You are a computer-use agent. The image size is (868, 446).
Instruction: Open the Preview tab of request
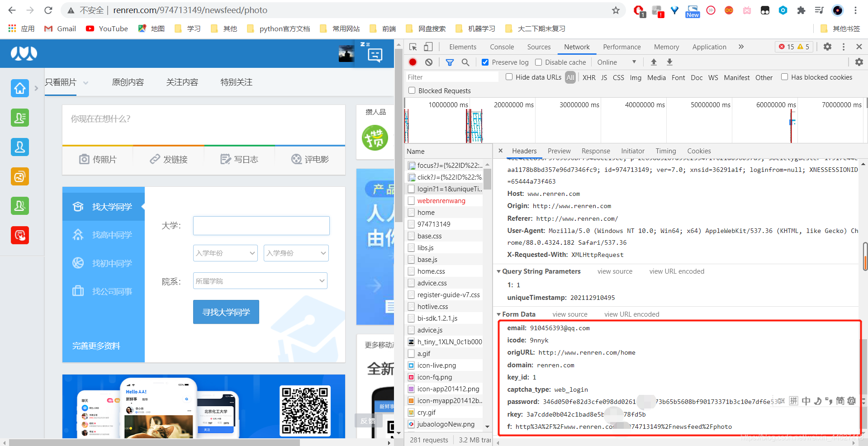click(x=559, y=151)
